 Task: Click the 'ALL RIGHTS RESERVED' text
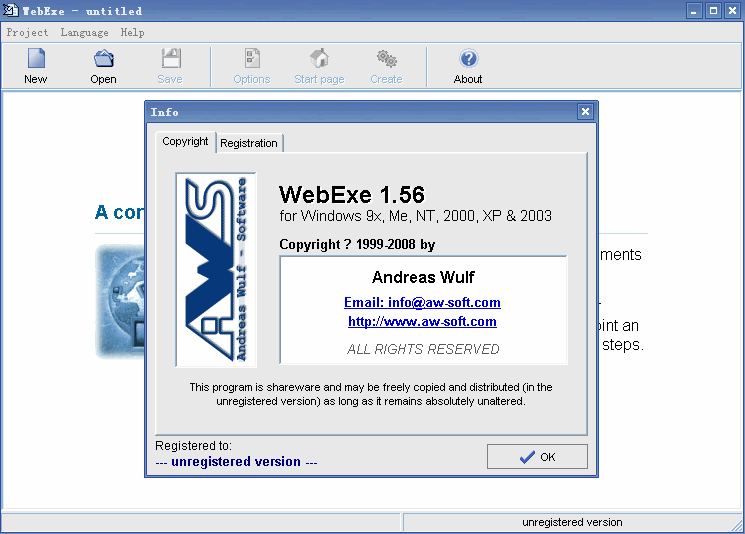tap(423, 349)
